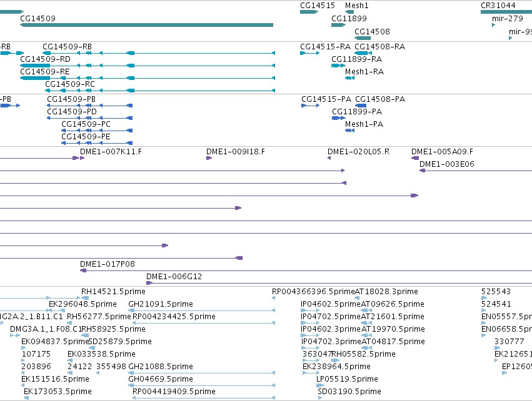Click the RH56277.5prime EST label

[x=99, y=317]
